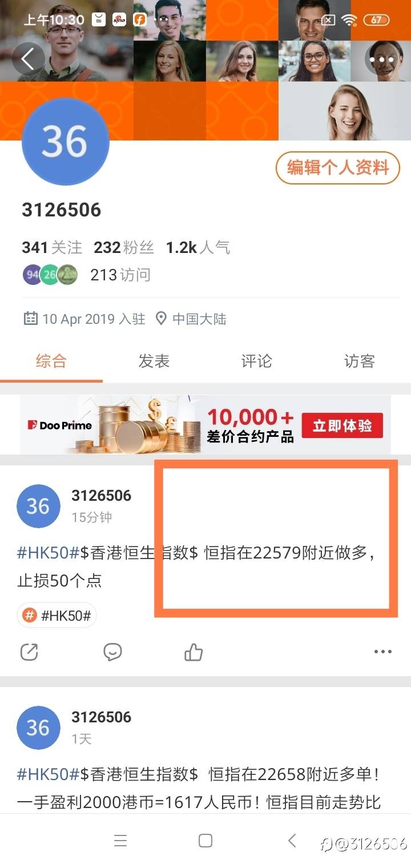
Task: Select the 综合 tab
Action: [x=51, y=361]
